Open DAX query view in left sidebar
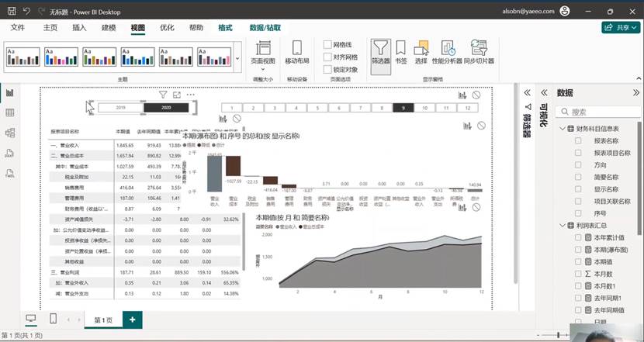Screen dimensions: 644x342 (x=10, y=153)
